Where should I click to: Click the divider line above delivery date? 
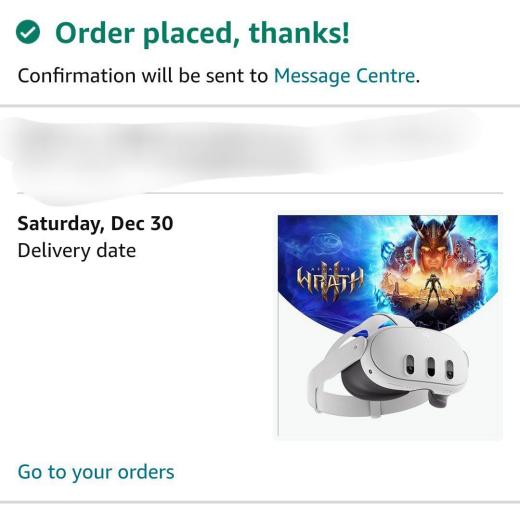click(x=260, y=193)
